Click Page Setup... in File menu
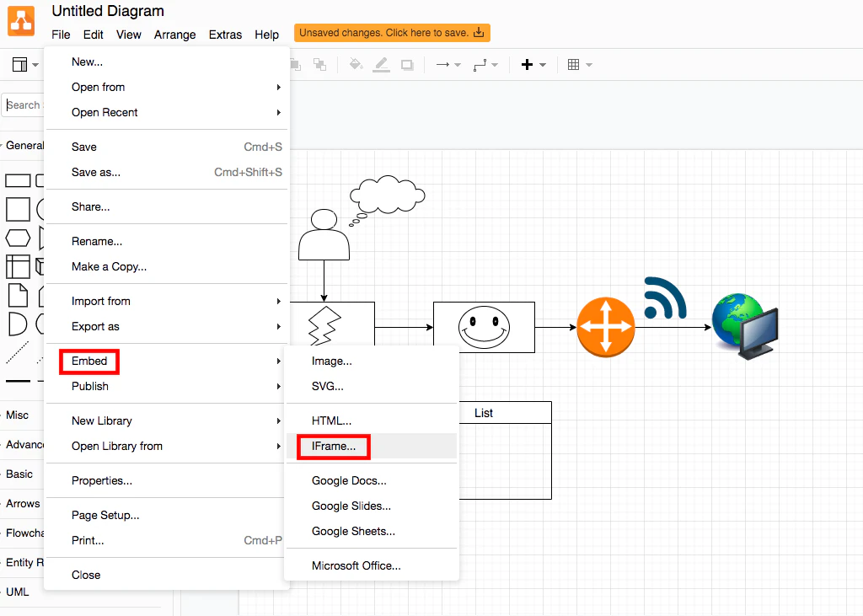 coord(166,515)
